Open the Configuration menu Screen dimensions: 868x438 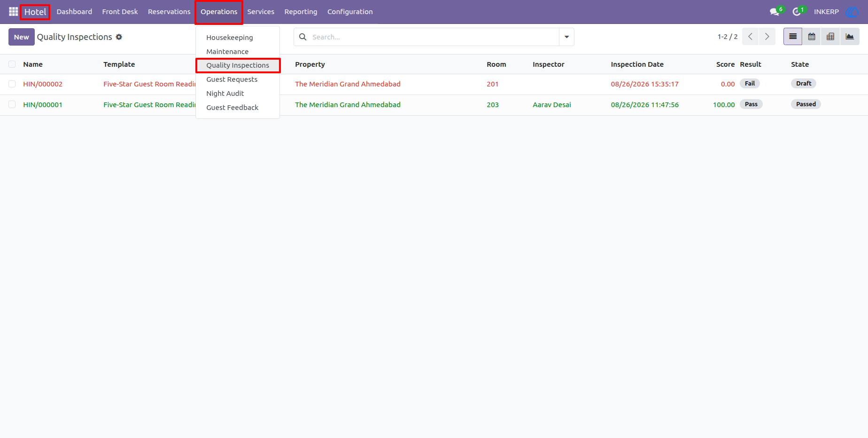[x=350, y=12]
